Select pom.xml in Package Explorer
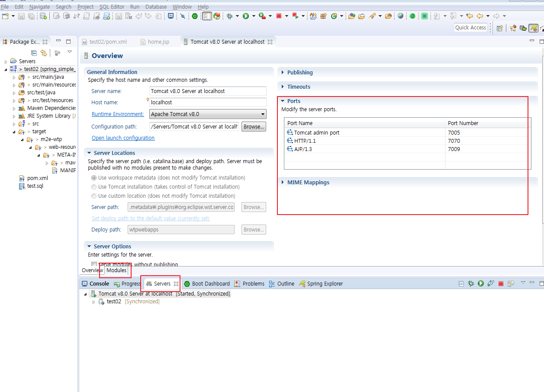Screen dimensions: 544x392 (37, 178)
